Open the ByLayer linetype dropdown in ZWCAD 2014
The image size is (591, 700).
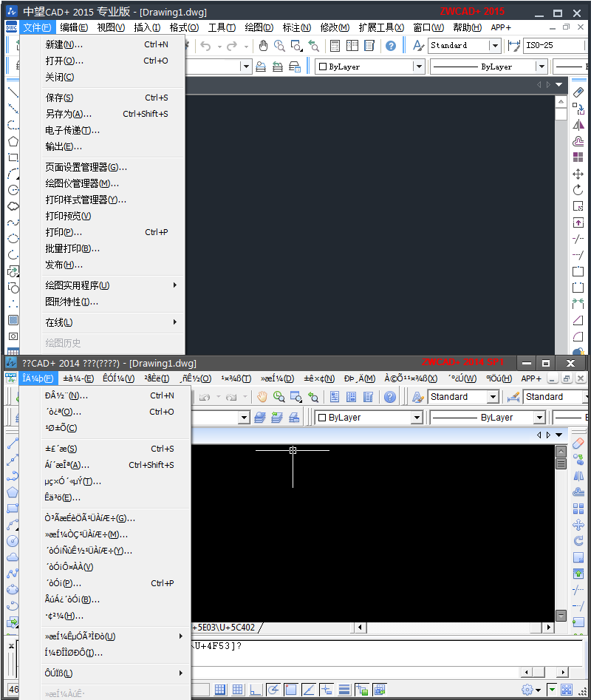[539, 418]
